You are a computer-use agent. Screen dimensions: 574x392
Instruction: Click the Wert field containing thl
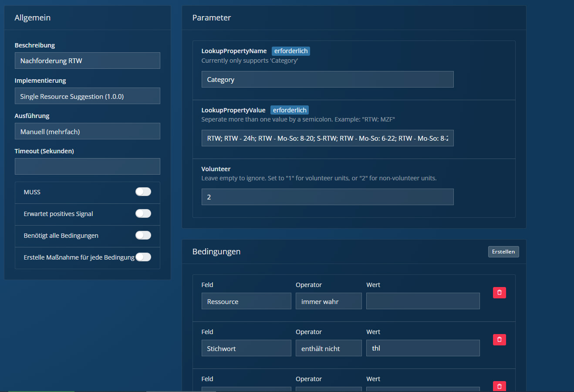[x=422, y=348]
